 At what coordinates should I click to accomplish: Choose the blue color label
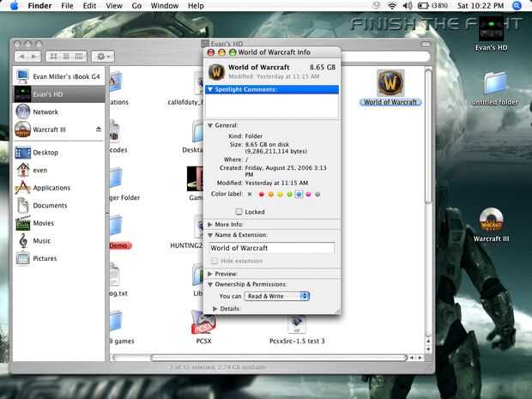299,194
